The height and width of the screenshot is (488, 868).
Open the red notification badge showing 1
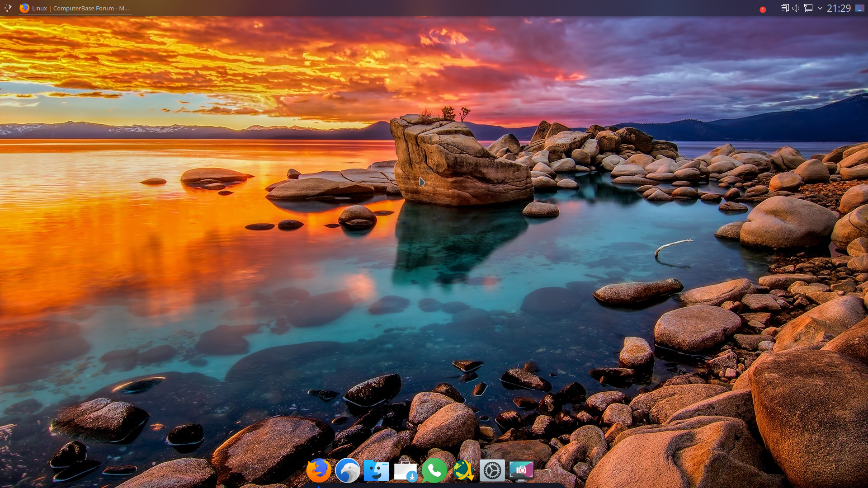click(x=763, y=9)
